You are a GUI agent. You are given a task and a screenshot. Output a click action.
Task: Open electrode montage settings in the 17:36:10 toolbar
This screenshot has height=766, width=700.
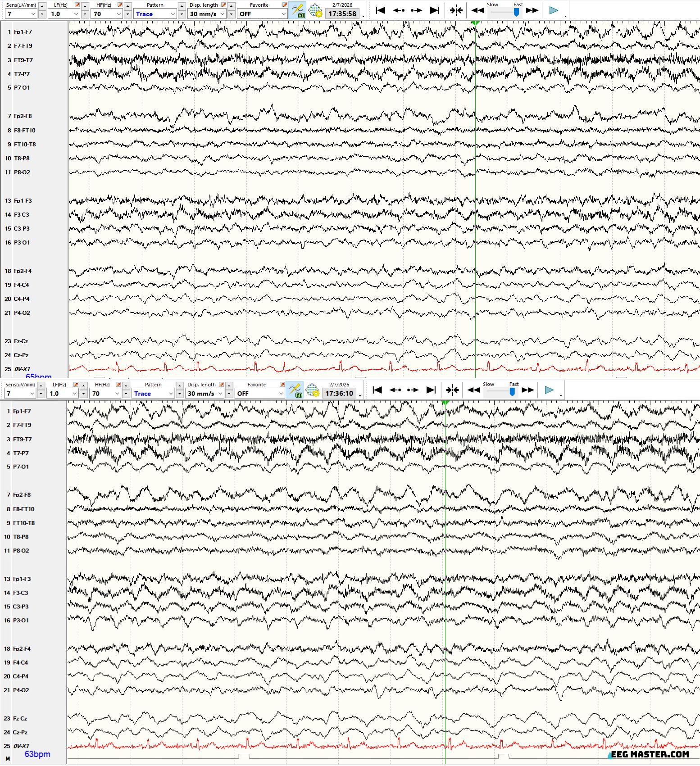tap(312, 390)
